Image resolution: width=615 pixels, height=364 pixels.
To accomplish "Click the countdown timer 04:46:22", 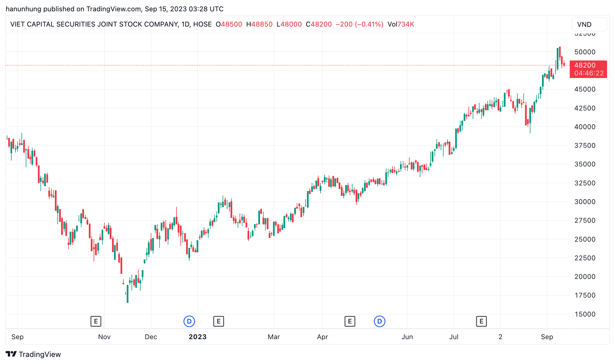I will [589, 73].
